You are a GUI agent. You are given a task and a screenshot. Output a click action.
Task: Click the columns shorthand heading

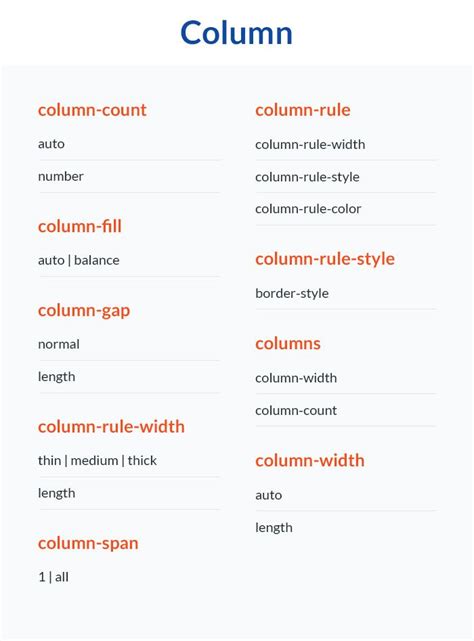coord(288,343)
